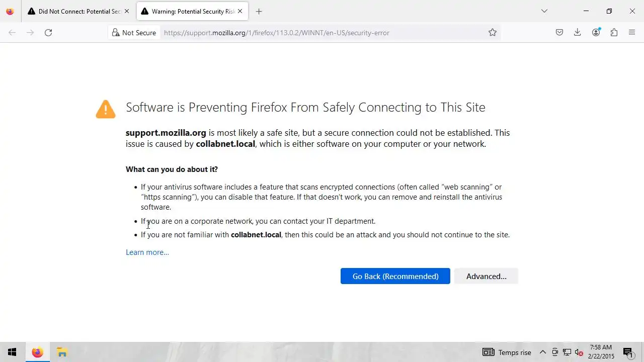This screenshot has height=362, width=644.
Task: Open a new tab with plus button
Action: tap(259, 11)
